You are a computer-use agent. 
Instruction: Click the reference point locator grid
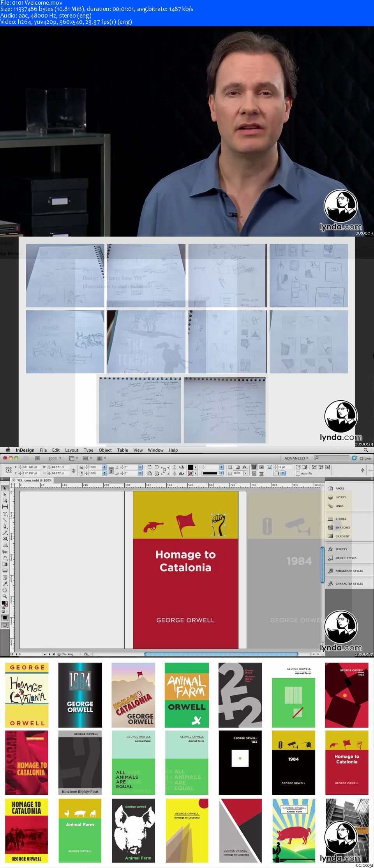(9, 470)
